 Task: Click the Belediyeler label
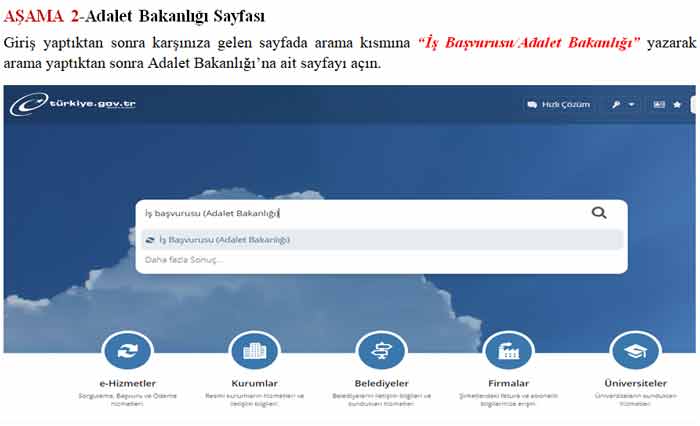click(382, 383)
